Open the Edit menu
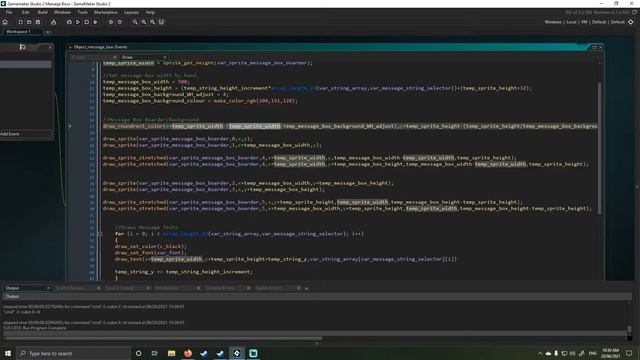640x360 pixels. click(x=25, y=12)
